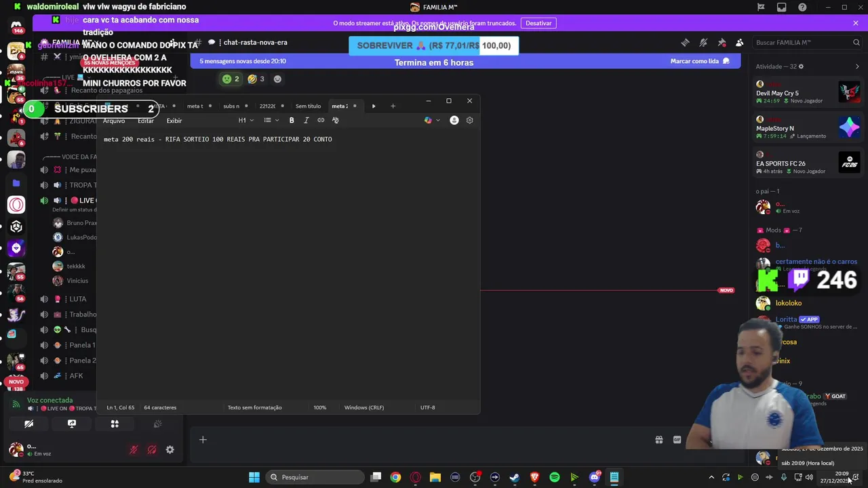Toggle member list in Discord header

(740, 42)
